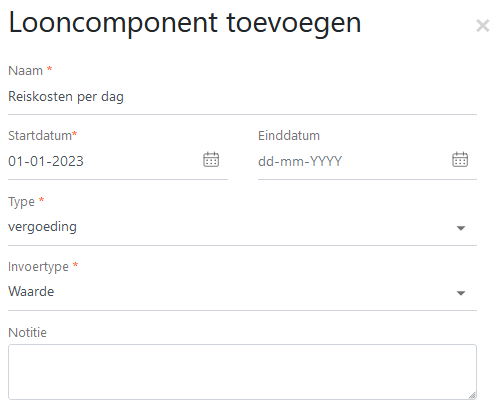Focus the Naam field with Reiskosten per dag
Image resolution: width=498 pixels, height=412 pixels.
click(x=242, y=97)
